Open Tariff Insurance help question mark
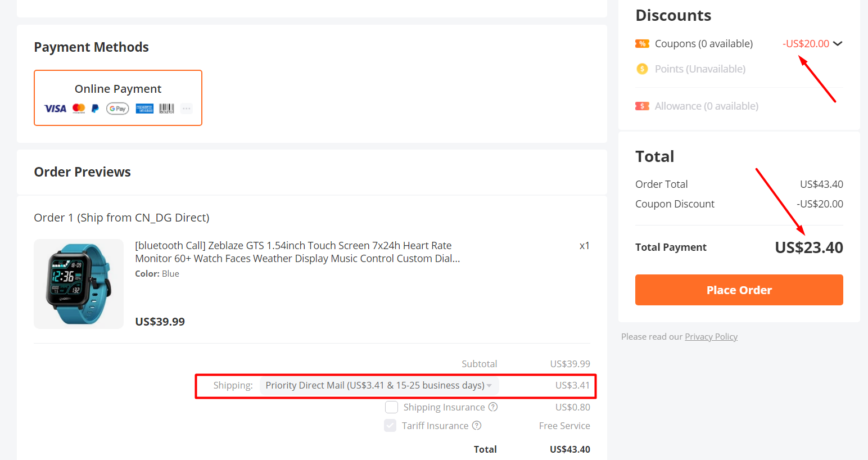This screenshot has height=460, width=868. pos(477,425)
